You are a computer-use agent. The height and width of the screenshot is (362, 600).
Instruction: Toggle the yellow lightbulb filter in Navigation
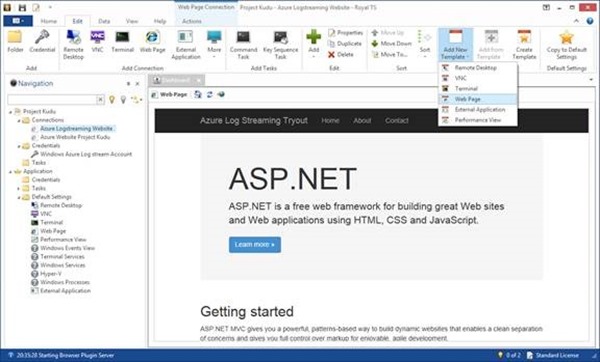[112, 100]
